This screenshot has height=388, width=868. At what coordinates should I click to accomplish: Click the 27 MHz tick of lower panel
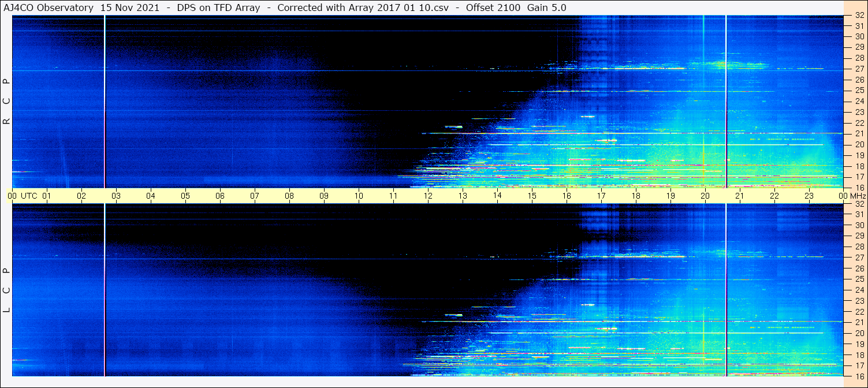(x=859, y=258)
